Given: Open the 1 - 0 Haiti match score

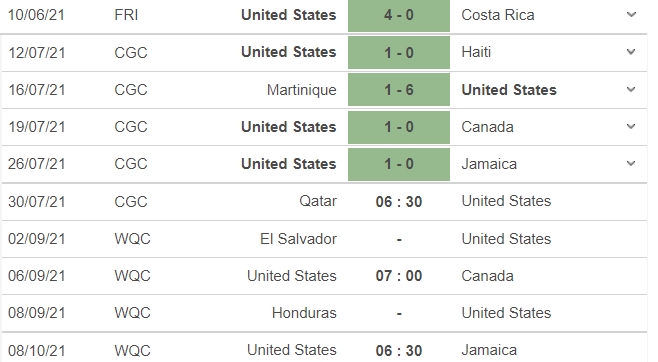Looking at the screenshot, I should point(399,52).
